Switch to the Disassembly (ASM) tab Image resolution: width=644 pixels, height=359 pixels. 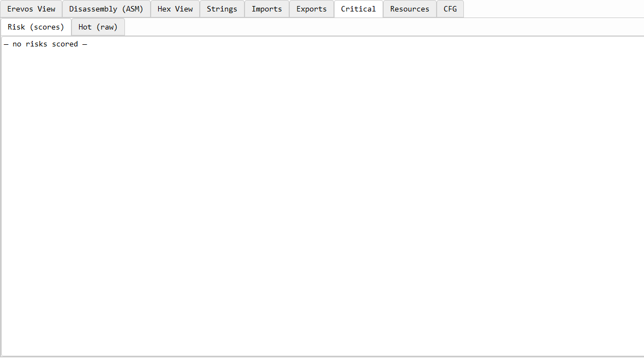tap(106, 9)
